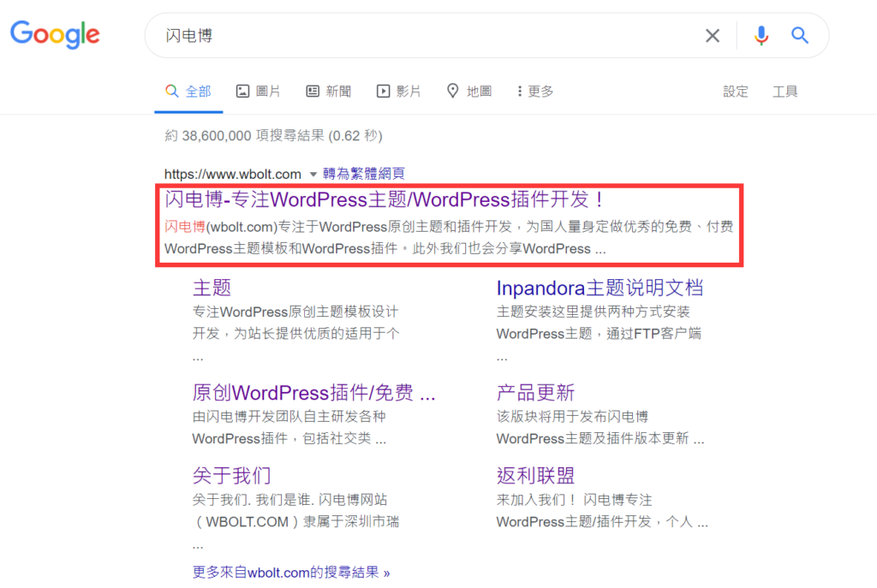The height and width of the screenshot is (588, 877).
Task: Start voice search with the microphone icon
Action: (761, 36)
